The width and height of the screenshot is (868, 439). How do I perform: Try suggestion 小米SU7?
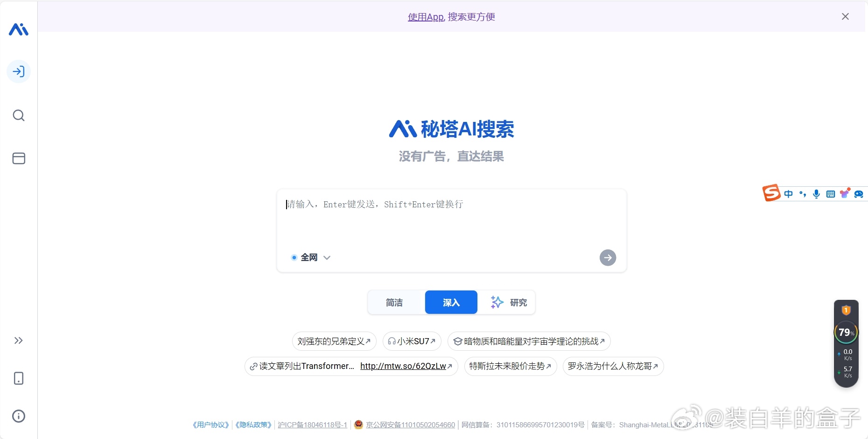tap(412, 341)
